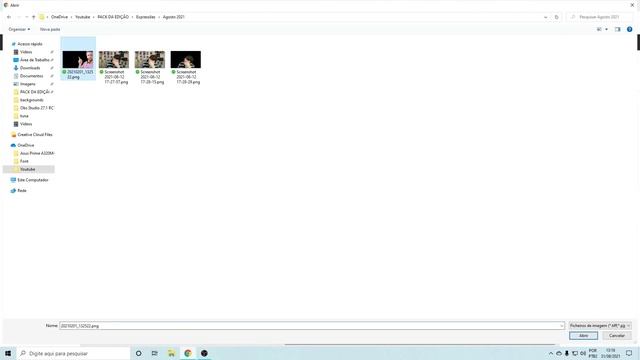Refresh the current folder view
This screenshot has width=640, height=360.
pyautogui.click(x=556, y=17)
